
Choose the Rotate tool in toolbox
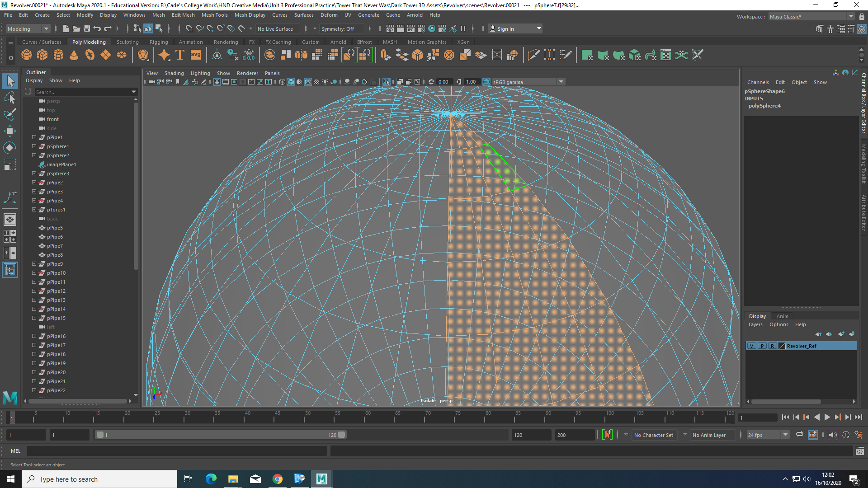(9, 148)
